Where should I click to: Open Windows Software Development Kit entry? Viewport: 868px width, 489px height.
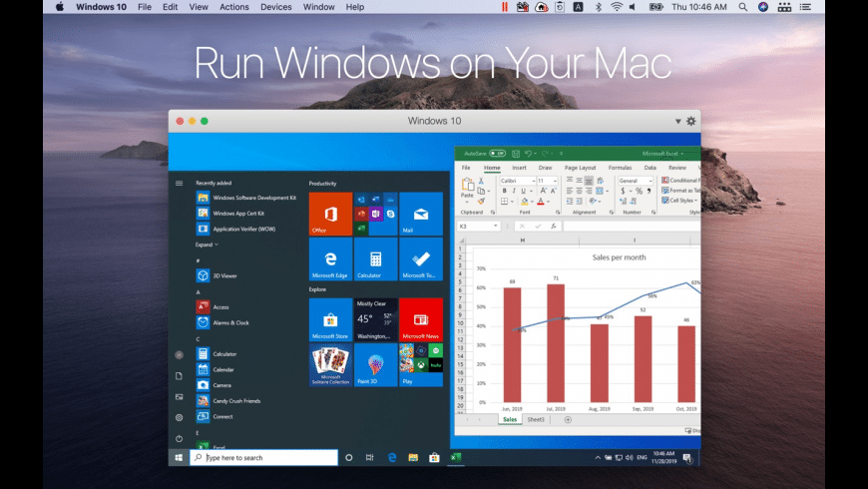[x=246, y=198]
